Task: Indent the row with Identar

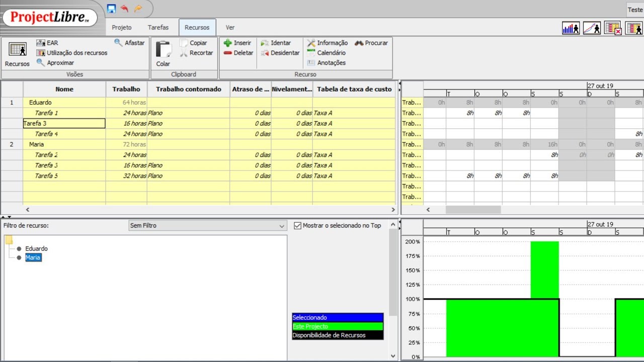Action: (x=276, y=43)
